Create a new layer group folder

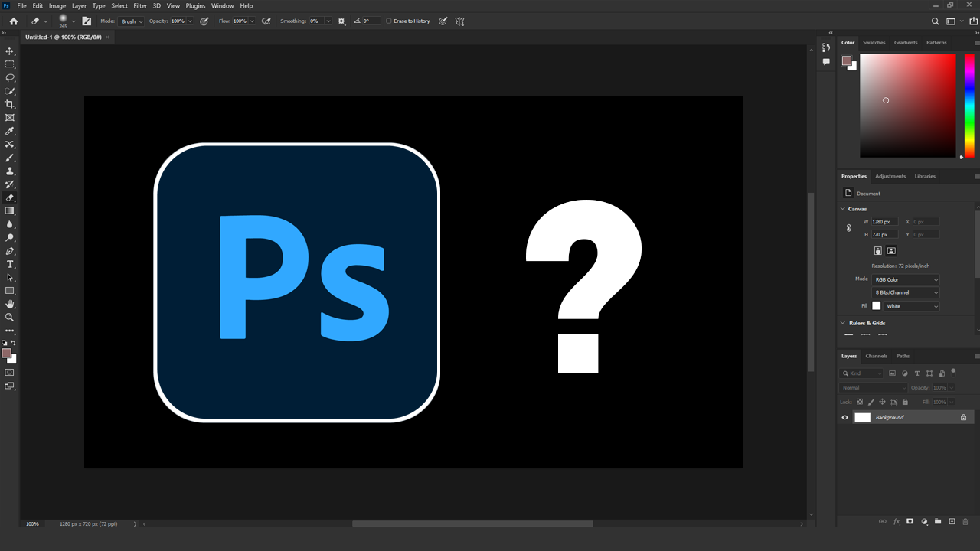(938, 521)
